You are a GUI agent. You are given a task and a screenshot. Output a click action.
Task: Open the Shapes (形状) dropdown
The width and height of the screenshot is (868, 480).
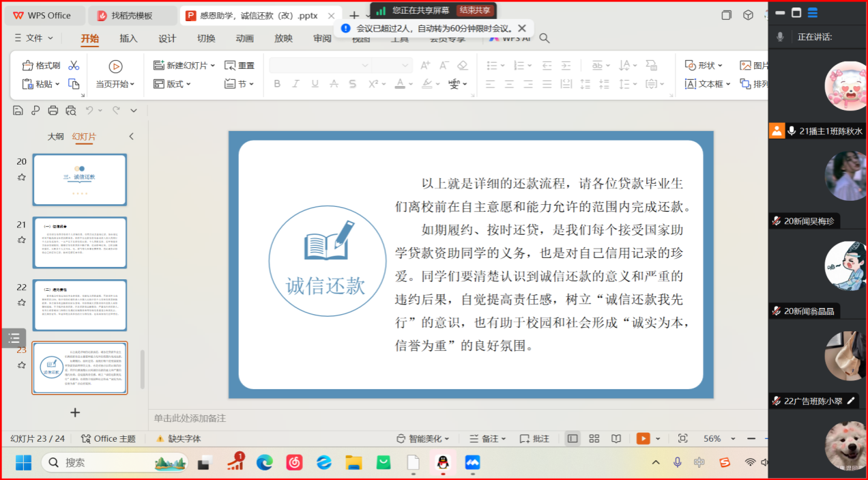[704, 66]
